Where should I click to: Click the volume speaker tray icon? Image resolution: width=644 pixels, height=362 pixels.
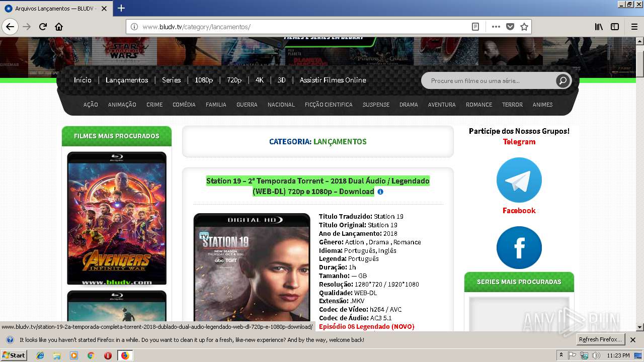coord(596,355)
